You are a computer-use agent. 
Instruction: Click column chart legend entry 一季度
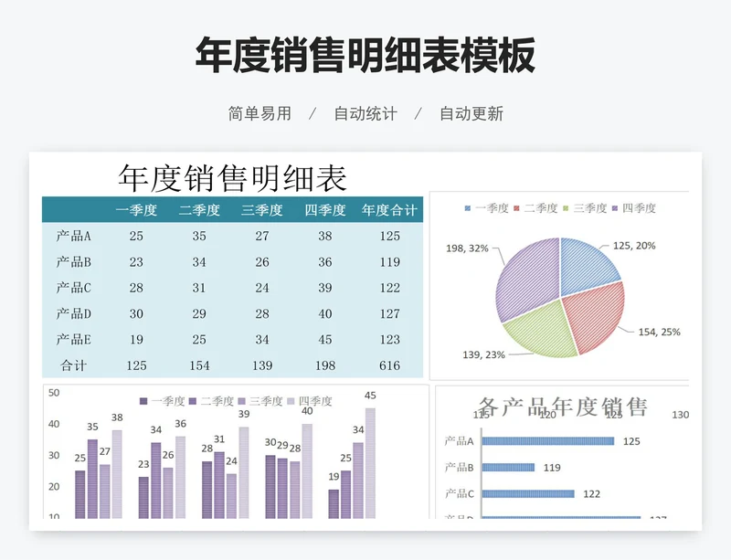pos(163,401)
